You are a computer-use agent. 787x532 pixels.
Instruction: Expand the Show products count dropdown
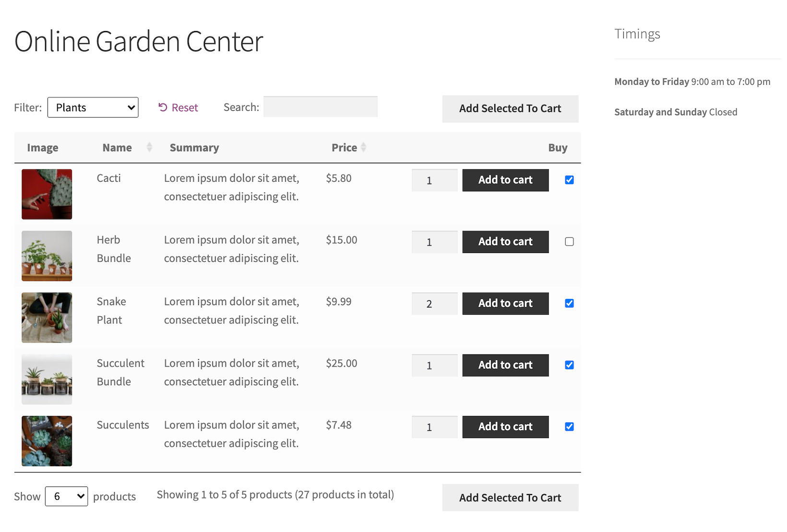click(66, 496)
